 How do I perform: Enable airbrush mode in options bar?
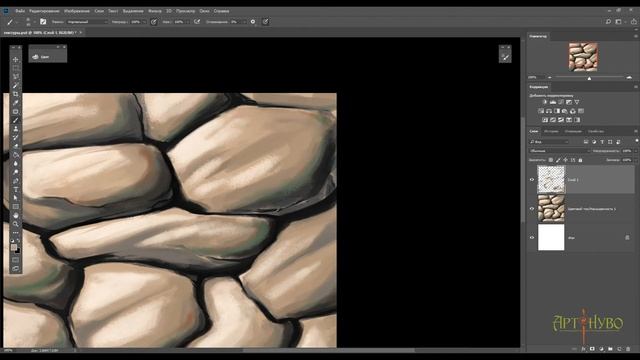(197, 22)
